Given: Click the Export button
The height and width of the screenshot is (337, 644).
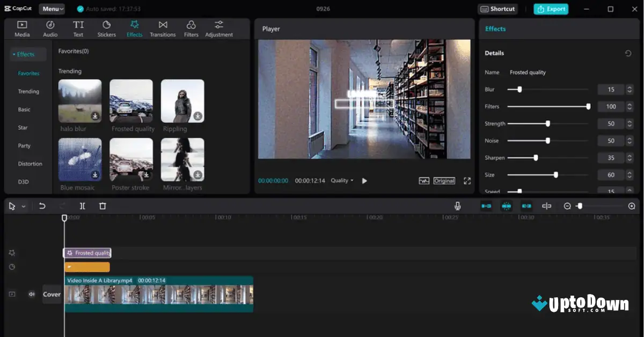Looking at the screenshot, I should tap(551, 9).
